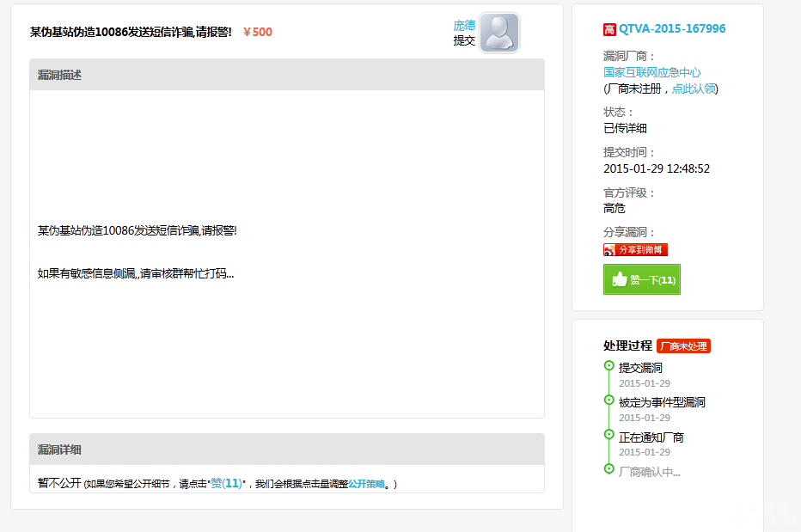Click thumbs-up icon in like button
This screenshot has width=801, height=532.
pos(619,279)
